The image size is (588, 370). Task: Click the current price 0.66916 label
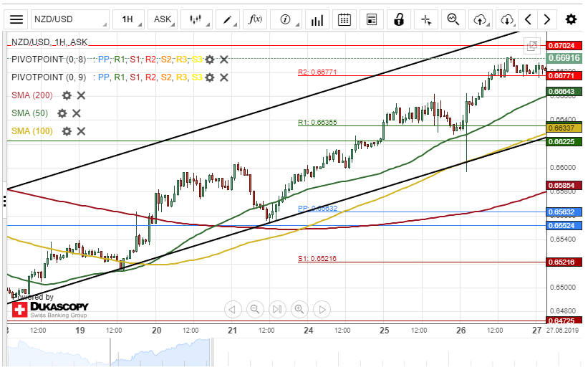[x=564, y=58]
